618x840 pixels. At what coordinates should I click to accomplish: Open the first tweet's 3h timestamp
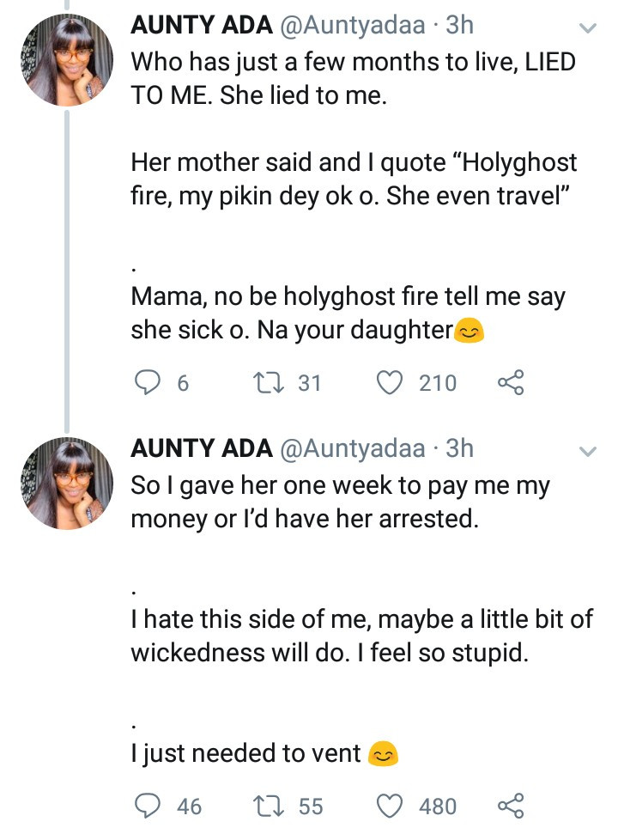(459, 26)
